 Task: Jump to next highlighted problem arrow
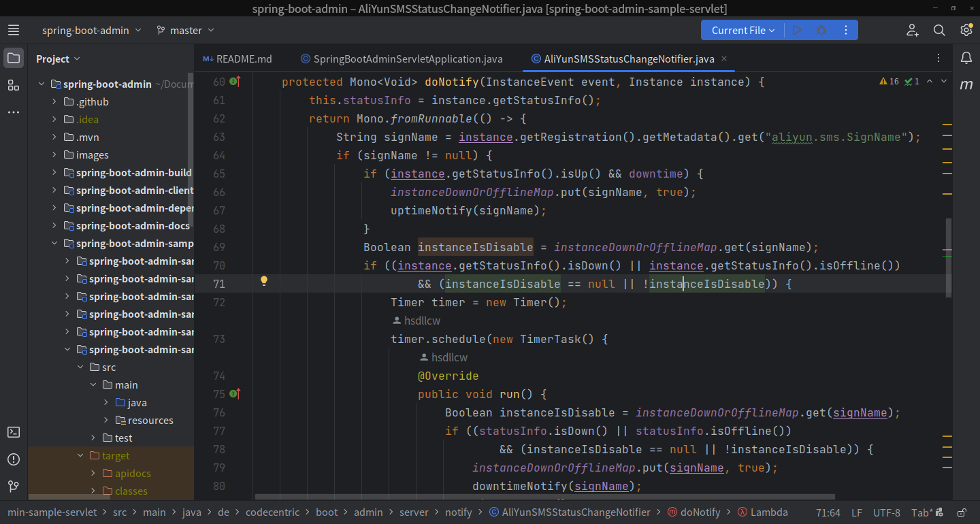943,82
